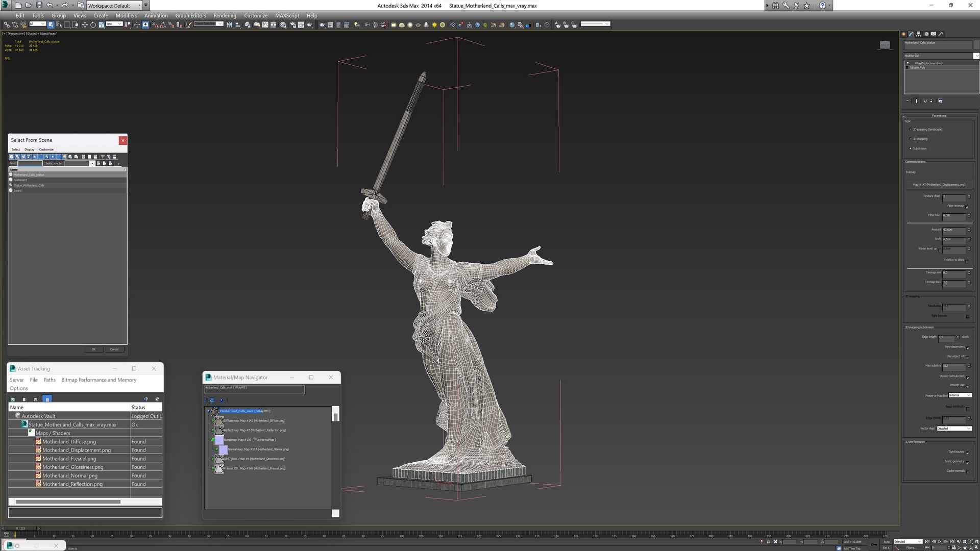980x551 pixels.
Task: Open the Paths menu in Asset Tracking
Action: (x=50, y=380)
